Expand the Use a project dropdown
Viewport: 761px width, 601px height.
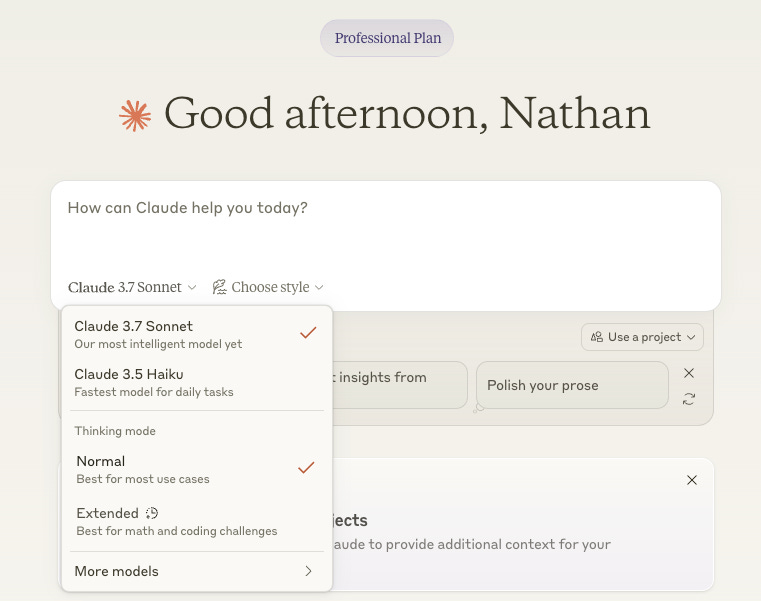click(x=642, y=337)
